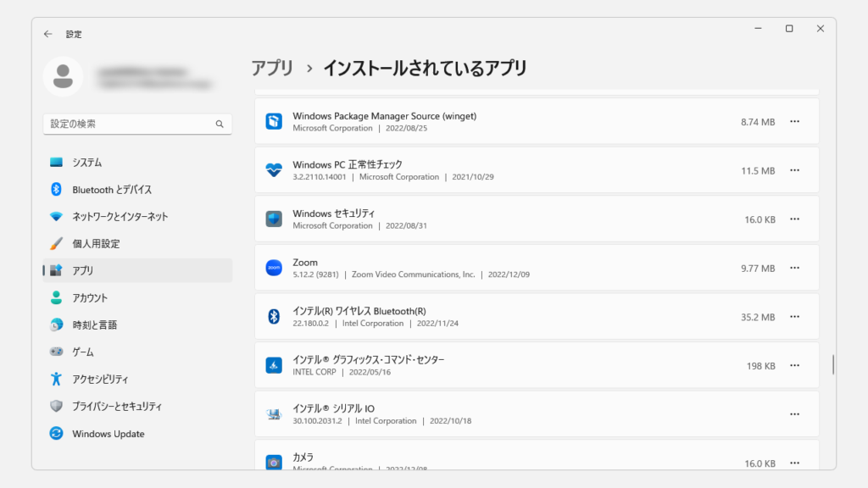The width and height of the screenshot is (868, 488).
Task: Click the Bluetooth sidebar icon
Action: (x=56, y=189)
